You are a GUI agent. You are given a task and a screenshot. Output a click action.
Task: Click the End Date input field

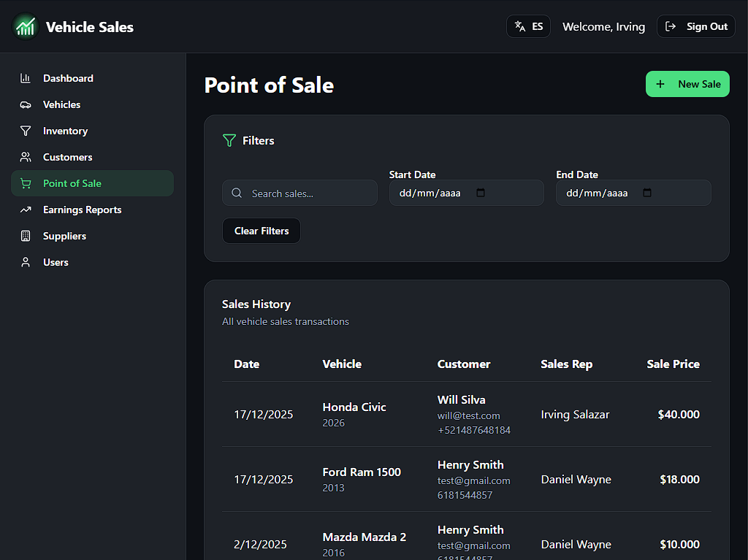(633, 193)
